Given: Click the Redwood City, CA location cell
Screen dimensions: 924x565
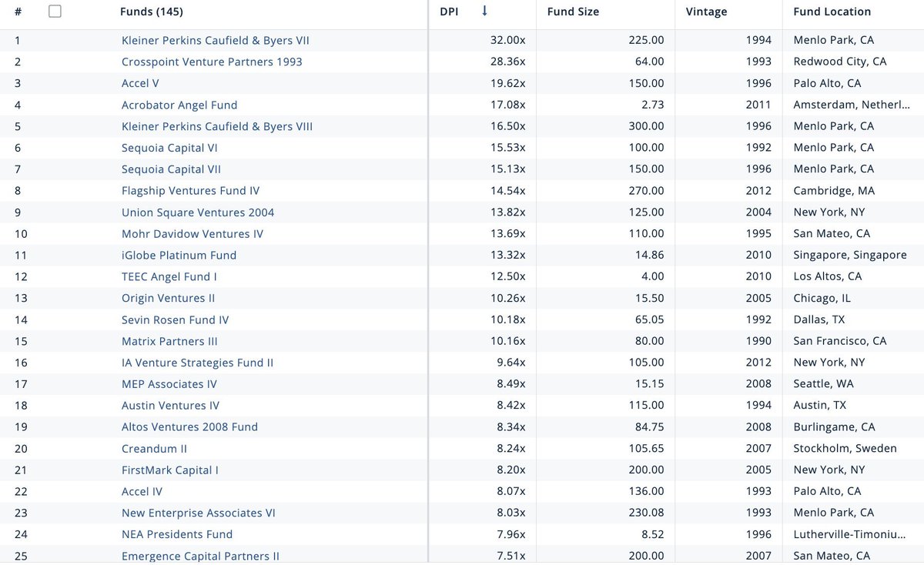Looking at the screenshot, I should pos(840,62).
